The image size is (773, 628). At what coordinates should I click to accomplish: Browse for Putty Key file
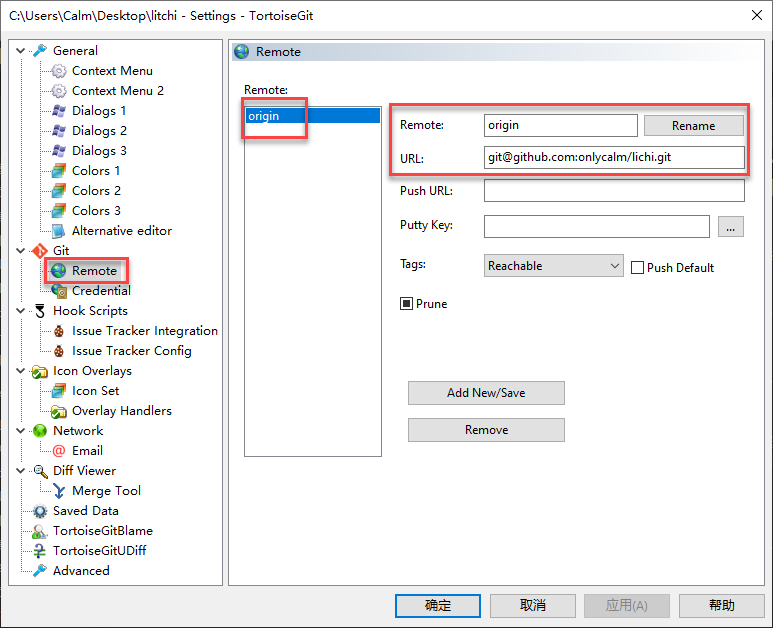point(731,227)
